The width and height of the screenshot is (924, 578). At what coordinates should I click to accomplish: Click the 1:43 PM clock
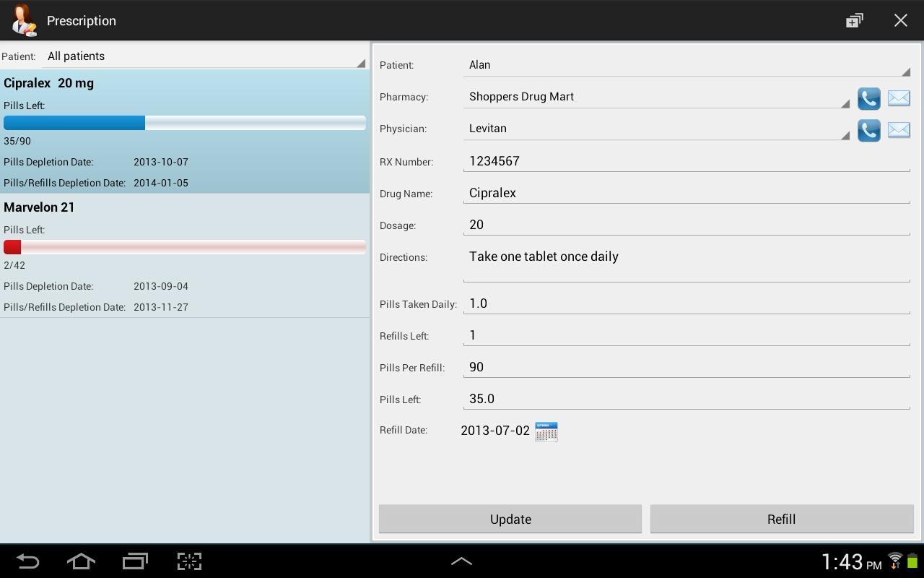tap(852, 562)
